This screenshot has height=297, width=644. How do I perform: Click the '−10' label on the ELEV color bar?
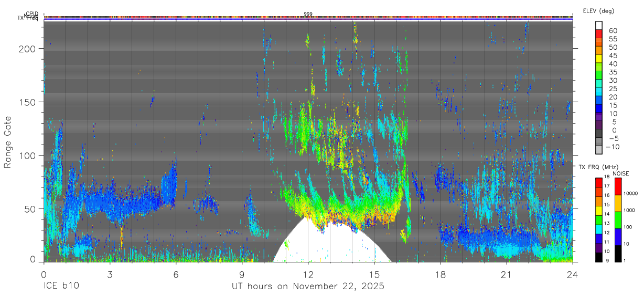click(613, 147)
